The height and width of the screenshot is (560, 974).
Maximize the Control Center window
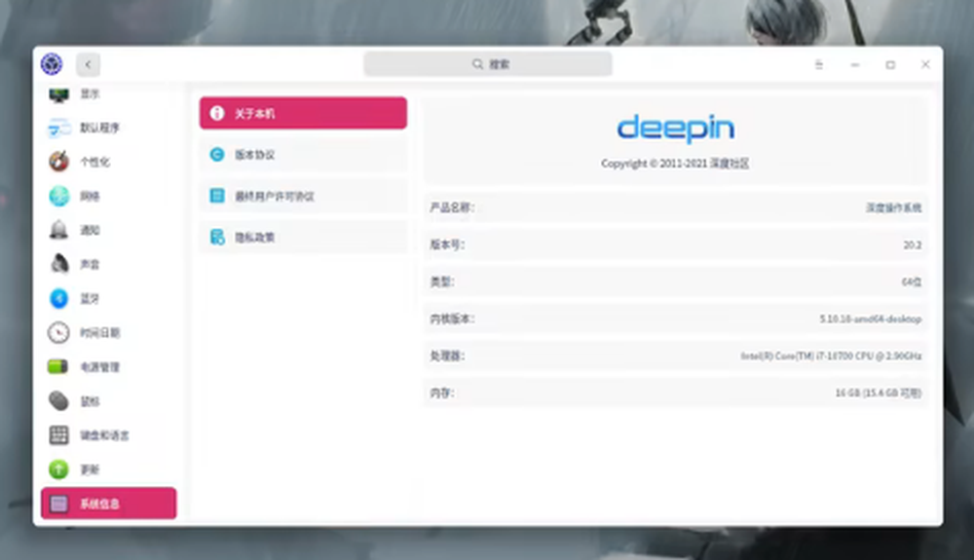tap(890, 64)
